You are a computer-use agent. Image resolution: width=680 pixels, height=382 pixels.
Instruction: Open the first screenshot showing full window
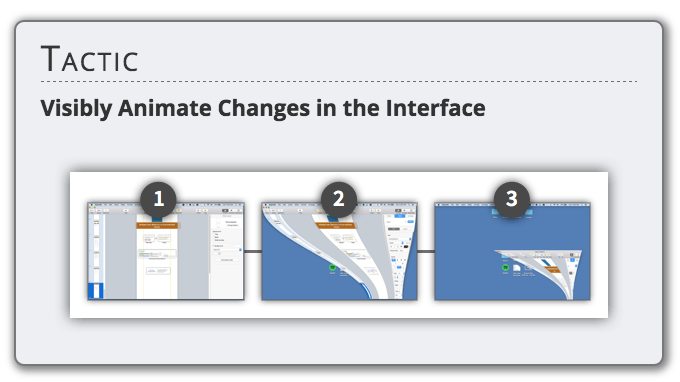[x=166, y=251]
